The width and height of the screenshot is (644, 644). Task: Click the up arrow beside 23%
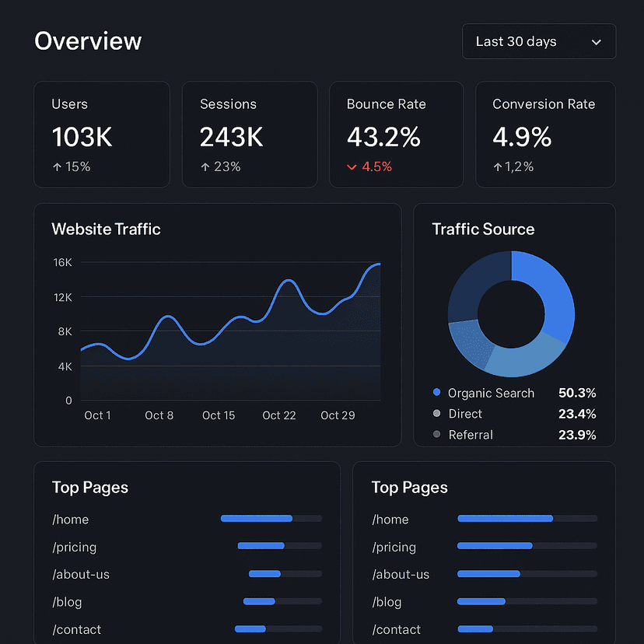(205, 166)
